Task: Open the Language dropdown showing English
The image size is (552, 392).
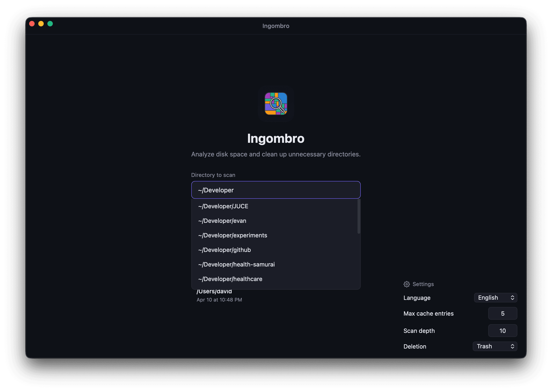Action: 496,298
